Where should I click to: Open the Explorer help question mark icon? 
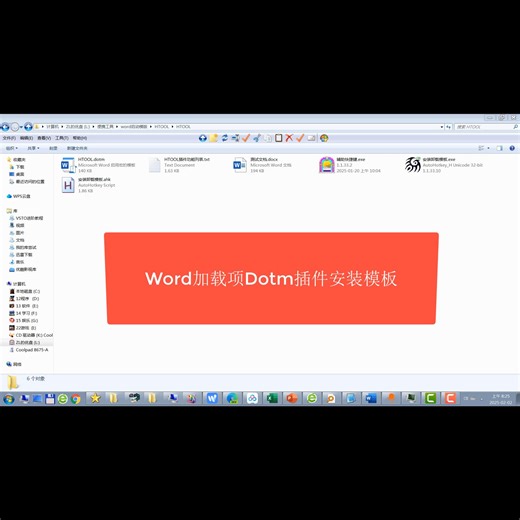coord(512,148)
